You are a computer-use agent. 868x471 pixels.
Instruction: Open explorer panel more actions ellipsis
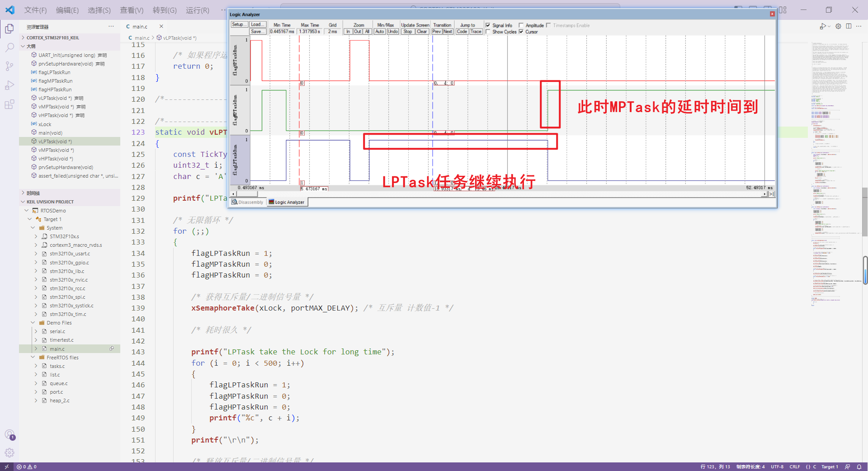(x=111, y=27)
